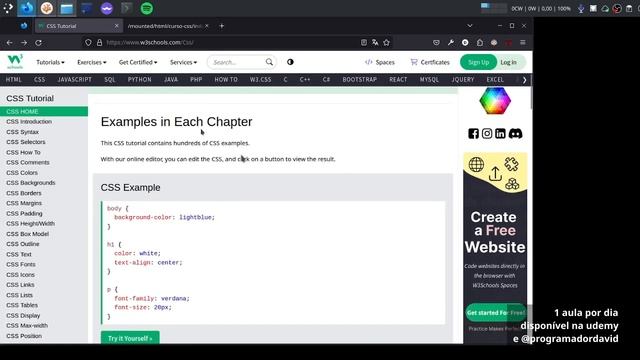Click Get started For Free button
The width and height of the screenshot is (640, 360).
pos(496,313)
